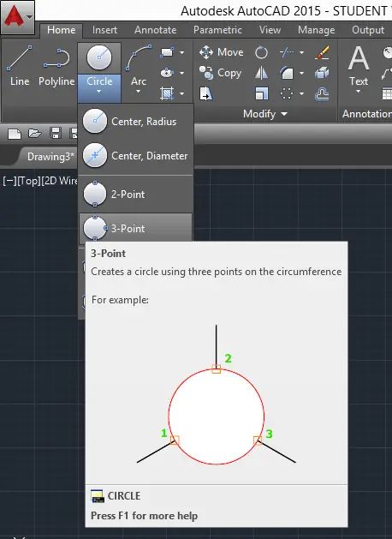
Task: Click the 2D Wireframe visual style label
Action: point(60,181)
